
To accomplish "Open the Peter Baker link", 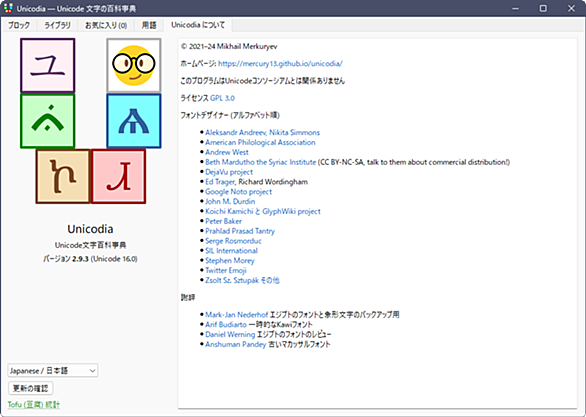I will 223,221.
